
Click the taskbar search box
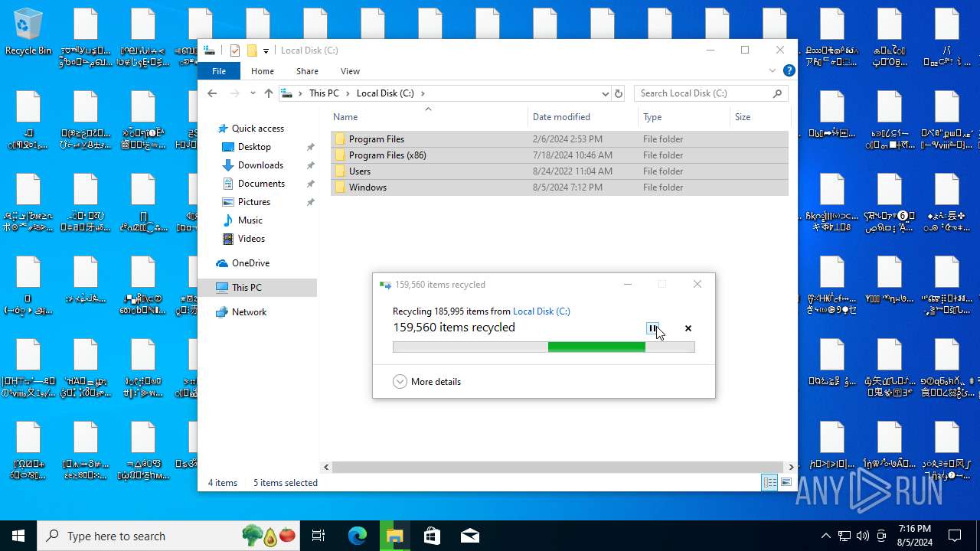pos(168,536)
